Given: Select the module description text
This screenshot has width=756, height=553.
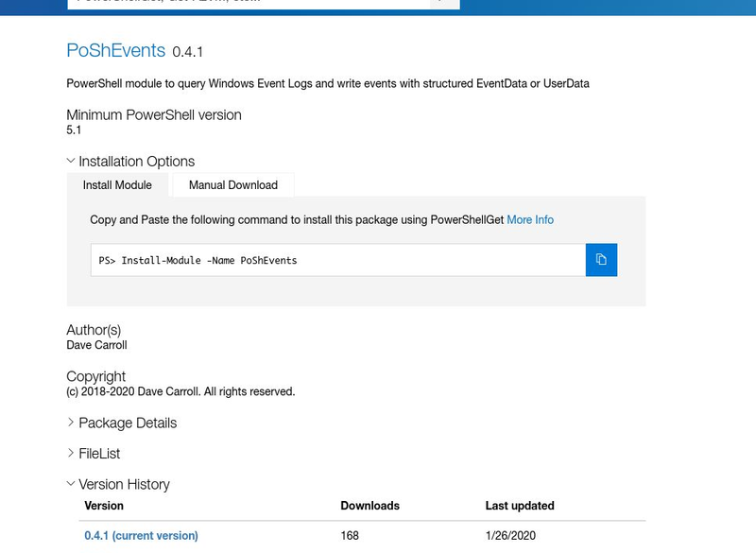Looking at the screenshot, I should tap(328, 83).
